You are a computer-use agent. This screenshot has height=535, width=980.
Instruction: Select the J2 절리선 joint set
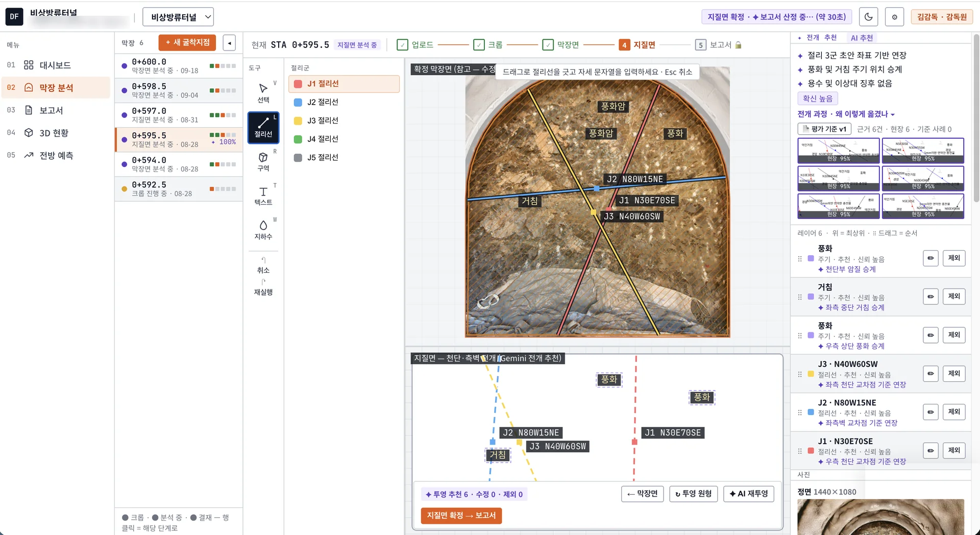tap(344, 102)
